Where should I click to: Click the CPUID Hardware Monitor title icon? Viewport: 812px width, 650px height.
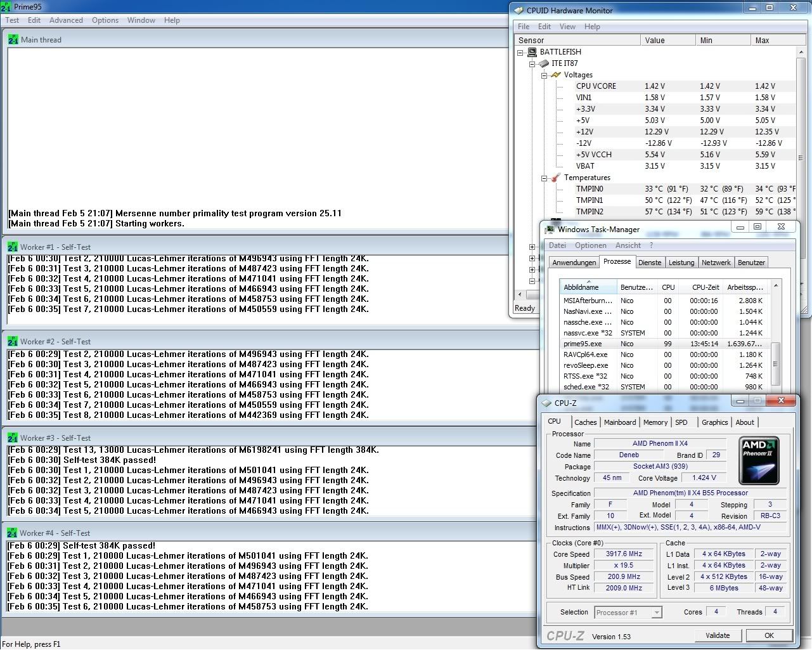(x=519, y=10)
